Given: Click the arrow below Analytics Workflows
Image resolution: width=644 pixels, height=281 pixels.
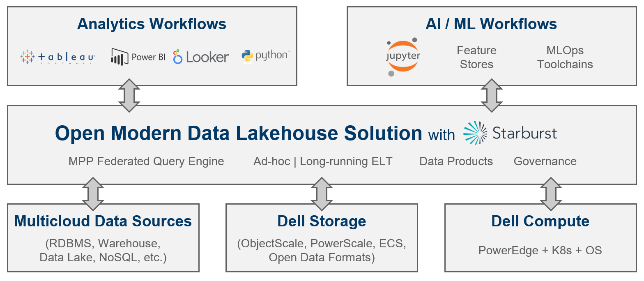Looking at the screenshot, I should click(129, 95).
